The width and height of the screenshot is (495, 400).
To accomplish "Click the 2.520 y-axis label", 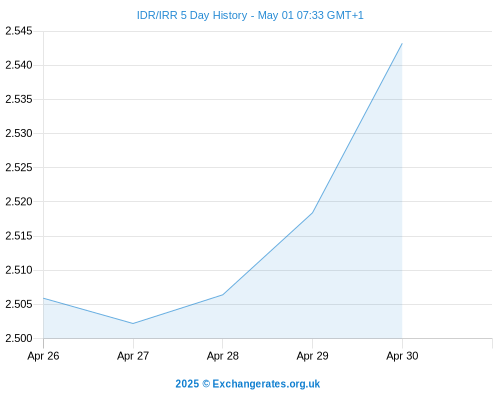I will 19,202.
